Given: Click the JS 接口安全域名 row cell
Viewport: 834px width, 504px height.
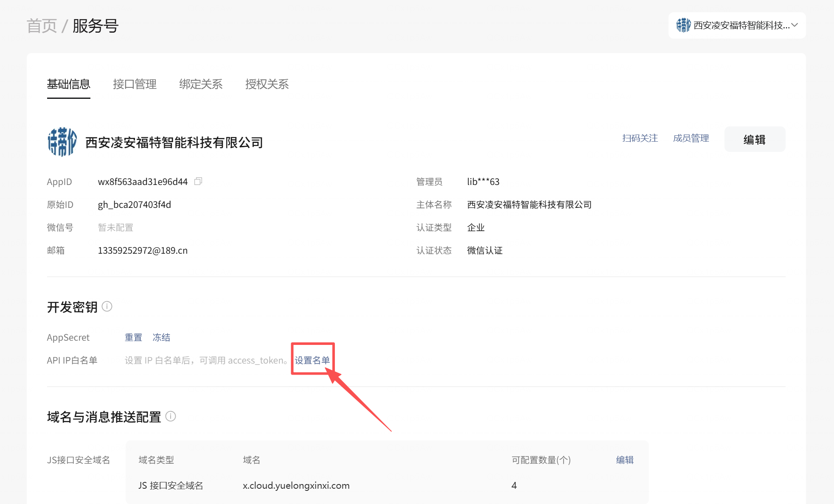Looking at the screenshot, I should [x=171, y=485].
